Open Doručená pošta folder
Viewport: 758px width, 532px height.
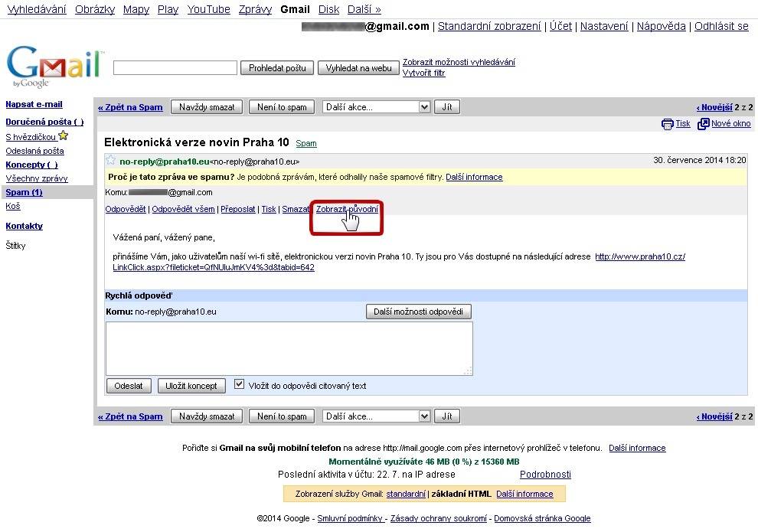pyautogui.click(x=44, y=122)
